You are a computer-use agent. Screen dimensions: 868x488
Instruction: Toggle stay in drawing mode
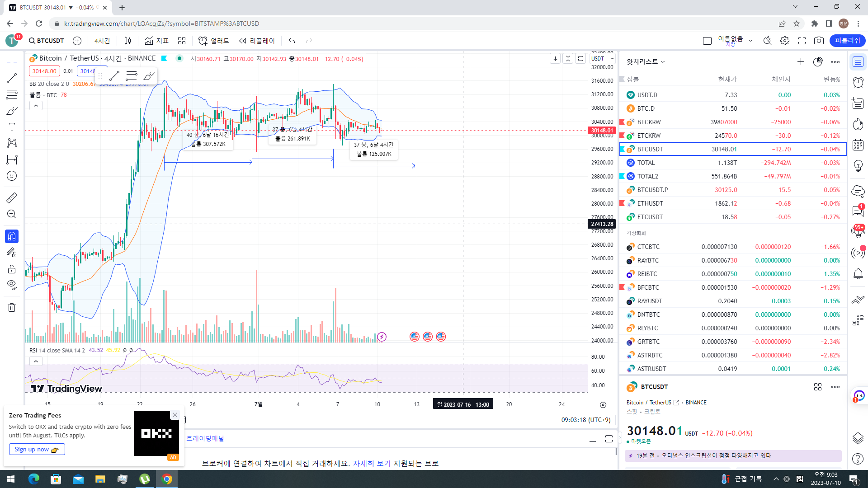click(12, 253)
